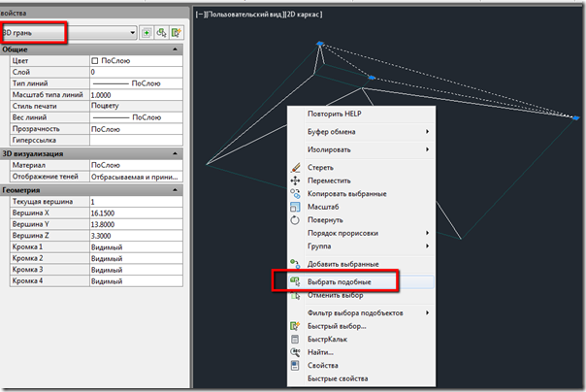This screenshot has height=392, width=586.
Task: Click the scale icon beside Масштаб
Action: (295, 207)
